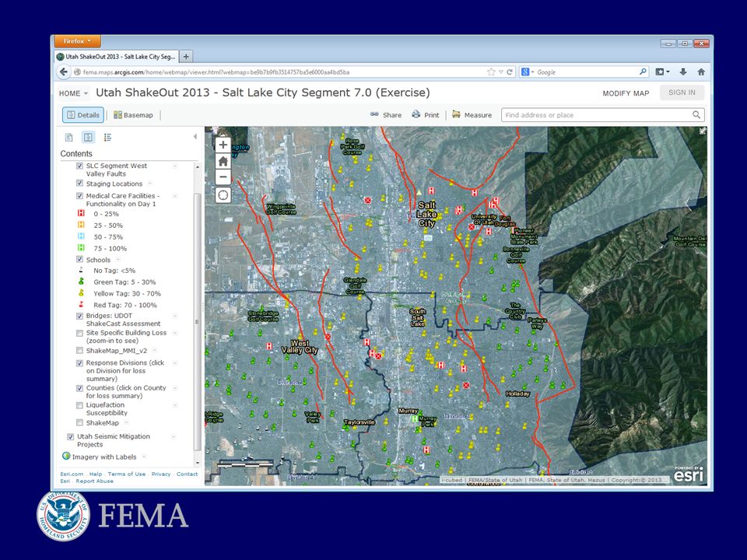
Task: Collapse the side panel arrow
Action: click(x=195, y=137)
